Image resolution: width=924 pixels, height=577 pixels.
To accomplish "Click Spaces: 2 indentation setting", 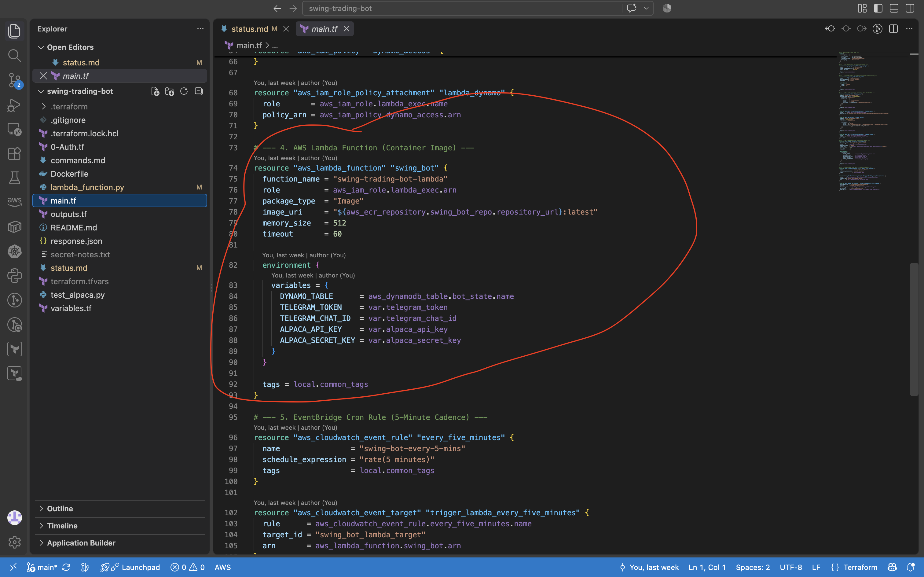I will (752, 568).
